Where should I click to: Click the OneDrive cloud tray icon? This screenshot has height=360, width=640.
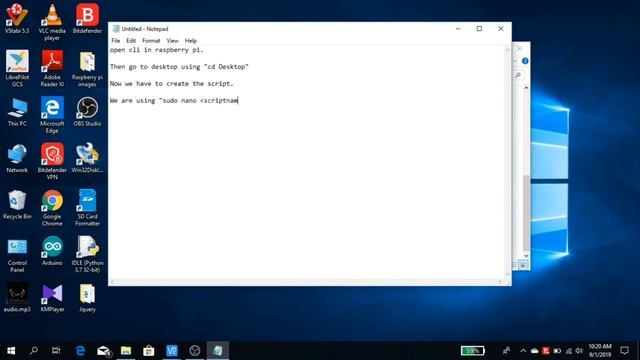coord(535,351)
